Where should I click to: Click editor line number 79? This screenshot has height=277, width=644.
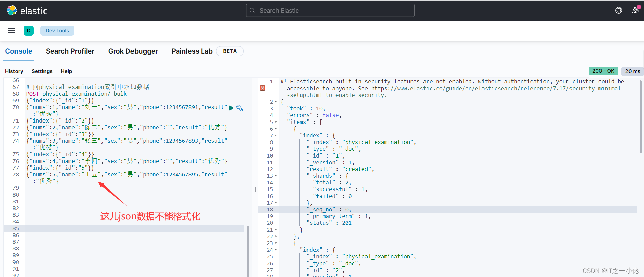coord(16,188)
